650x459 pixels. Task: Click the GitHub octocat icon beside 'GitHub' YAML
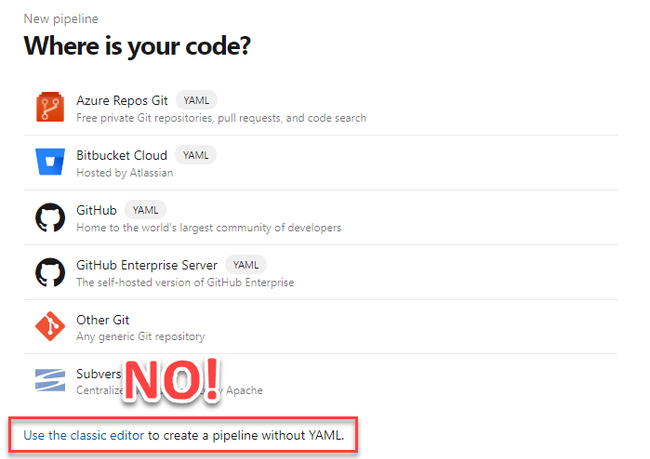(x=50, y=217)
